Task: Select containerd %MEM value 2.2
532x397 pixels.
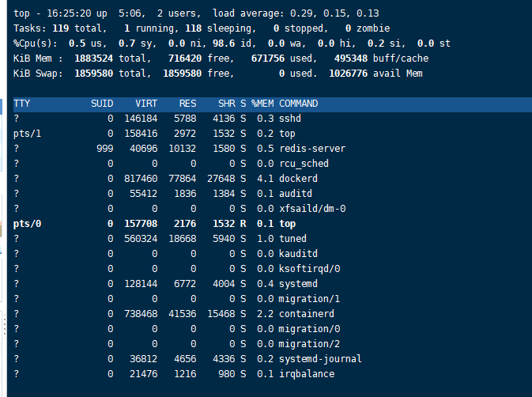Action: (266, 314)
